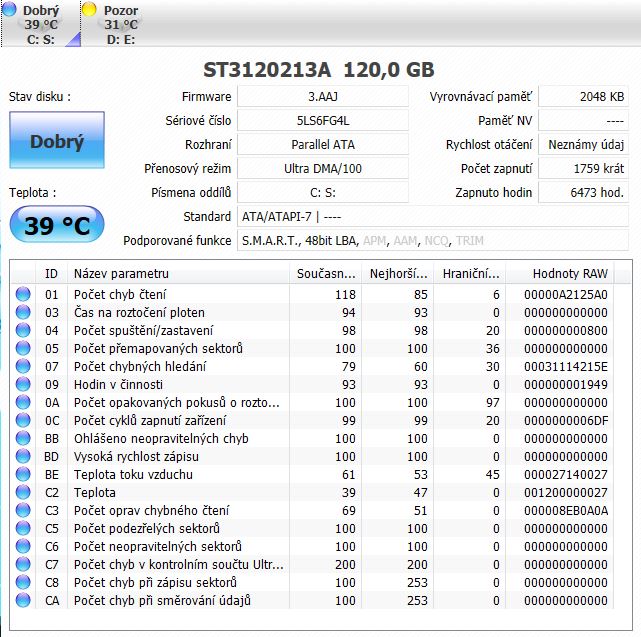Click the ID column header
Image resolution: width=641 pixels, height=637 pixels.
(52, 273)
